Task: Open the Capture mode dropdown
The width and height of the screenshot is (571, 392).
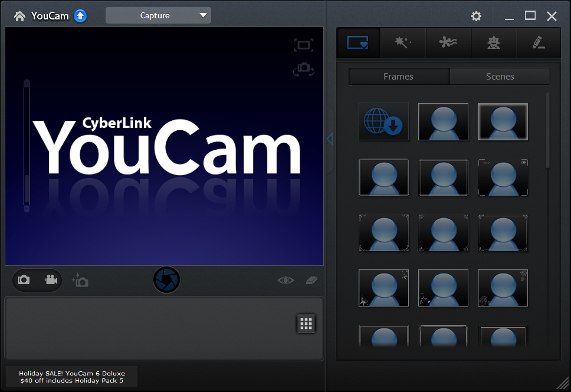Action: tap(158, 15)
